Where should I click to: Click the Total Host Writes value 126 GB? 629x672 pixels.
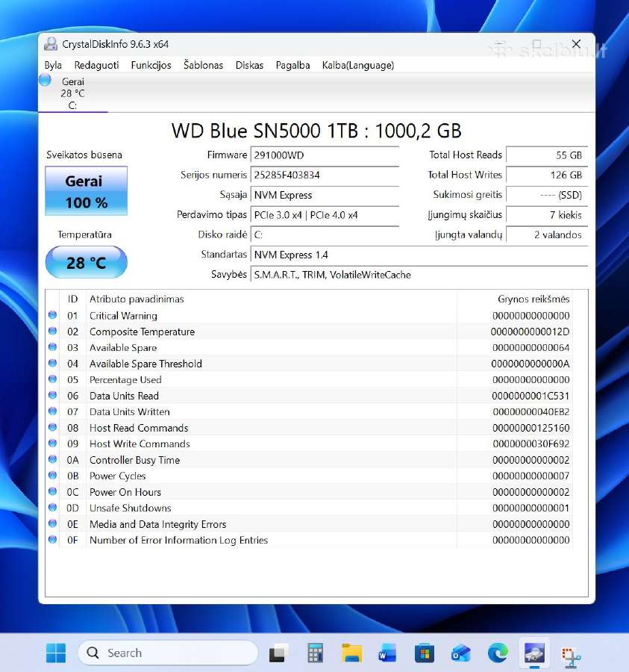(547, 175)
